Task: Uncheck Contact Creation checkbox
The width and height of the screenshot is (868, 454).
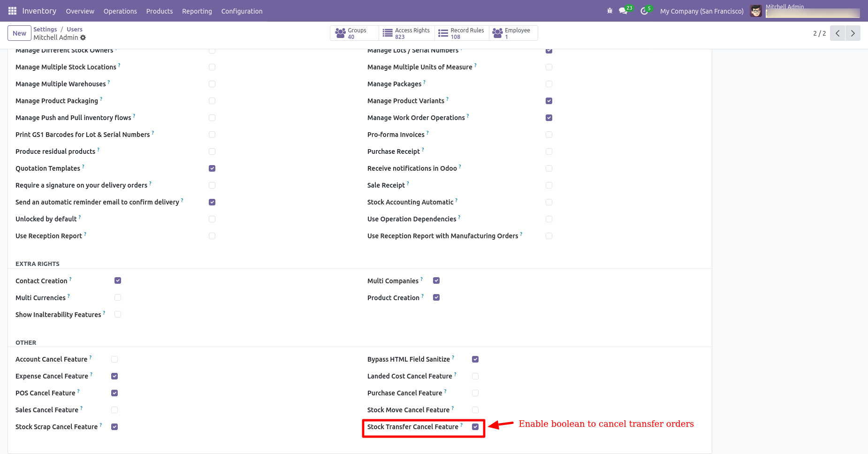Action: pos(118,280)
